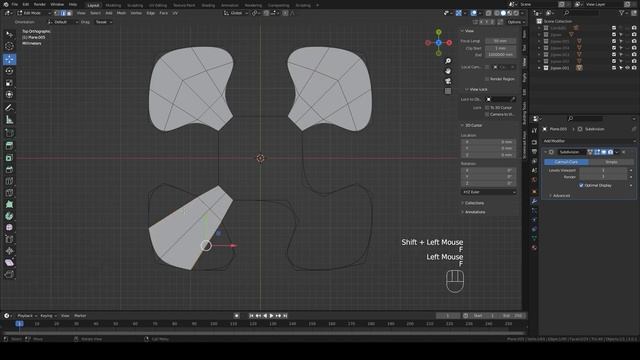
Task: Open the XYZ Euler rotation mode dropdown
Action: pos(489,192)
